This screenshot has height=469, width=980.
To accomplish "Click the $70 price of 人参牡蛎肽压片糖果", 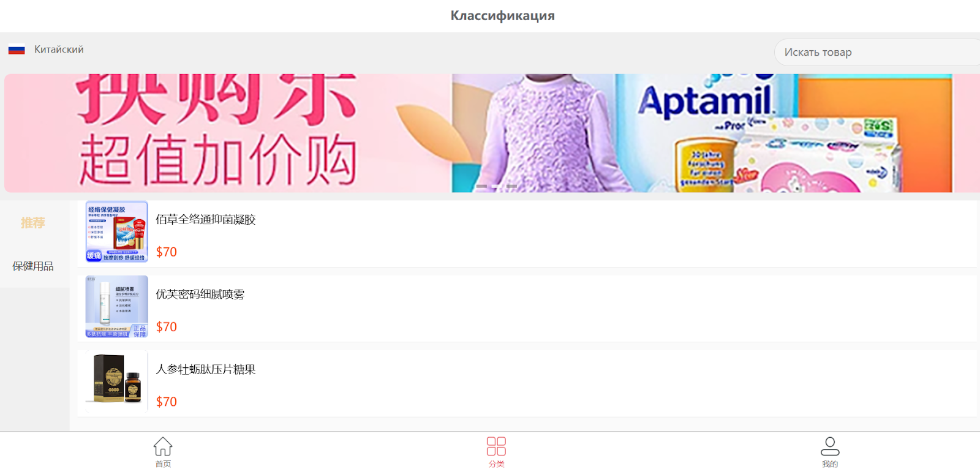I will 167,402.
